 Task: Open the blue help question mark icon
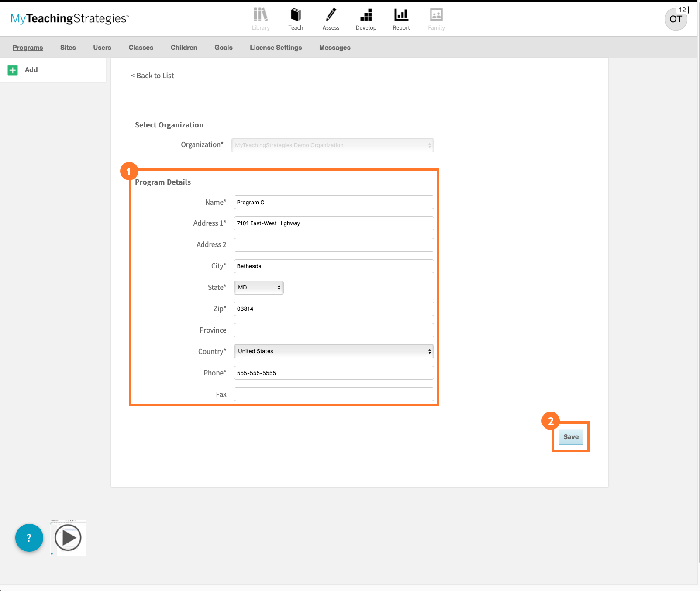click(29, 538)
